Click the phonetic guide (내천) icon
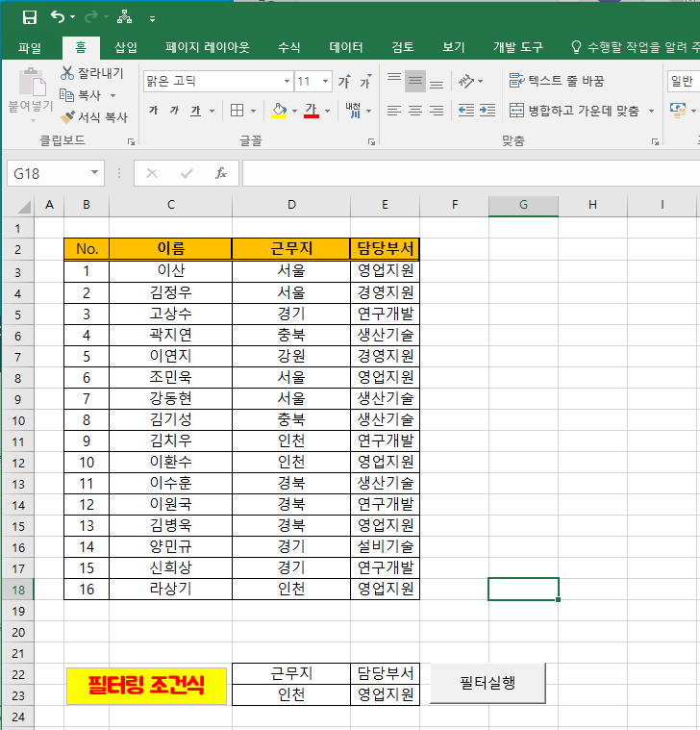700x730 pixels. (353, 111)
